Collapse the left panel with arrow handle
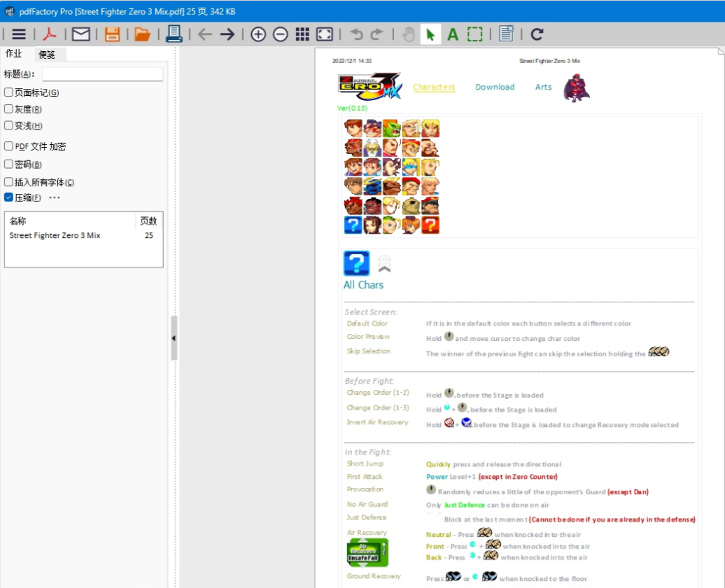 [174, 338]
